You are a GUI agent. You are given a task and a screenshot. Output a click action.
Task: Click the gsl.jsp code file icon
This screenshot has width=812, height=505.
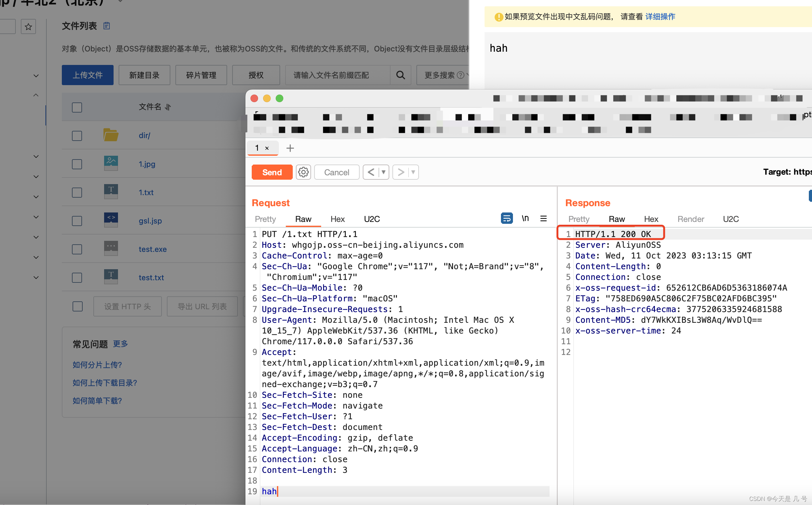(x=111, y=220)
